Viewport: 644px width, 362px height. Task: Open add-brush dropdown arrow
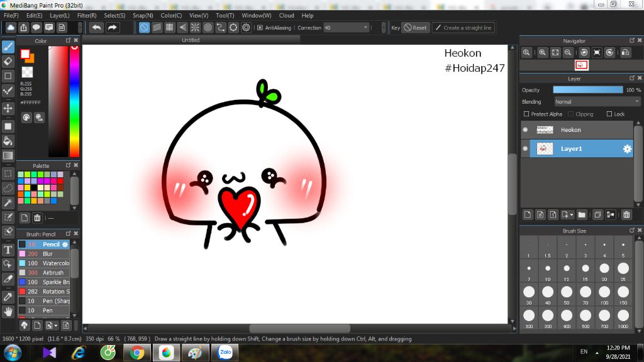56,326
